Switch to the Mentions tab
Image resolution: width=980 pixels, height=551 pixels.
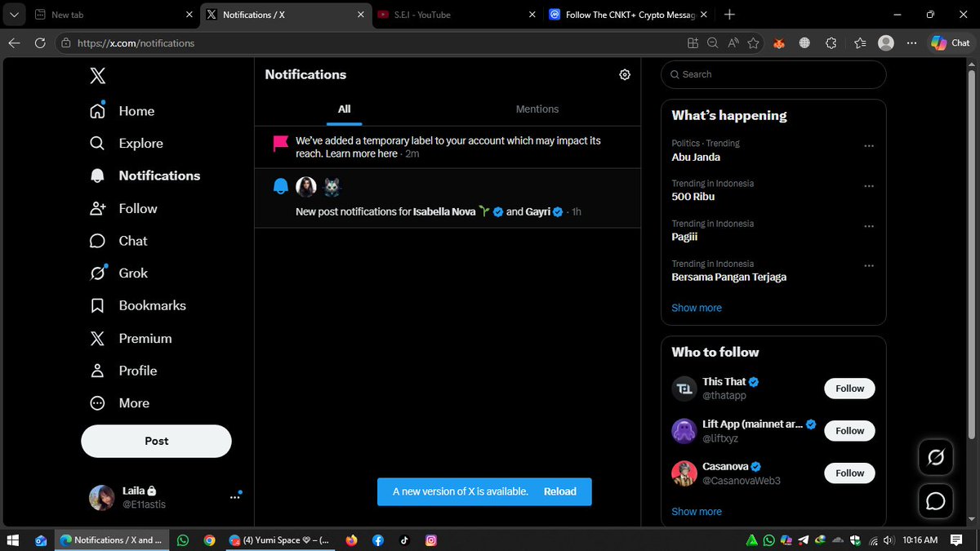[x=537, y=109]
